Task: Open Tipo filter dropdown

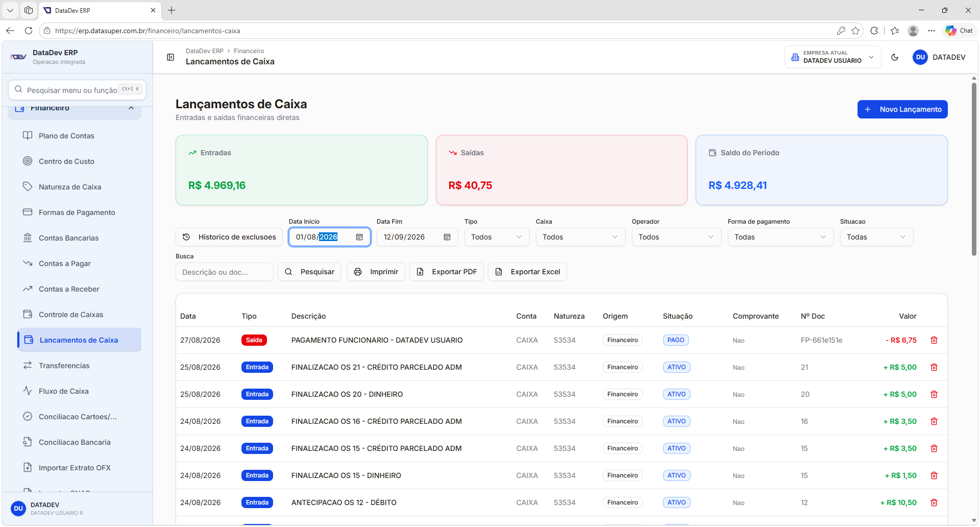Action: (497, 237)
